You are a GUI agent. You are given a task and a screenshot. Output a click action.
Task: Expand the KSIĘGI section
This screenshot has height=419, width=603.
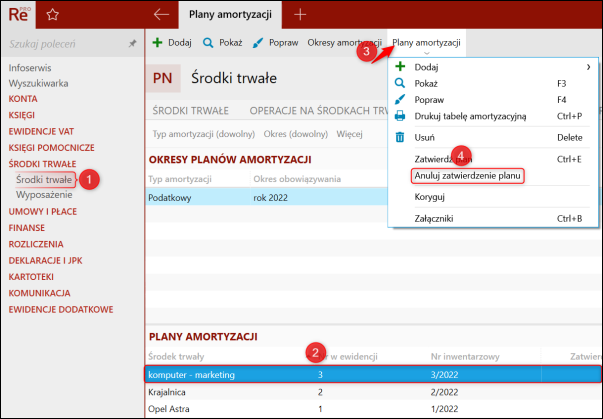click(22, 115)
